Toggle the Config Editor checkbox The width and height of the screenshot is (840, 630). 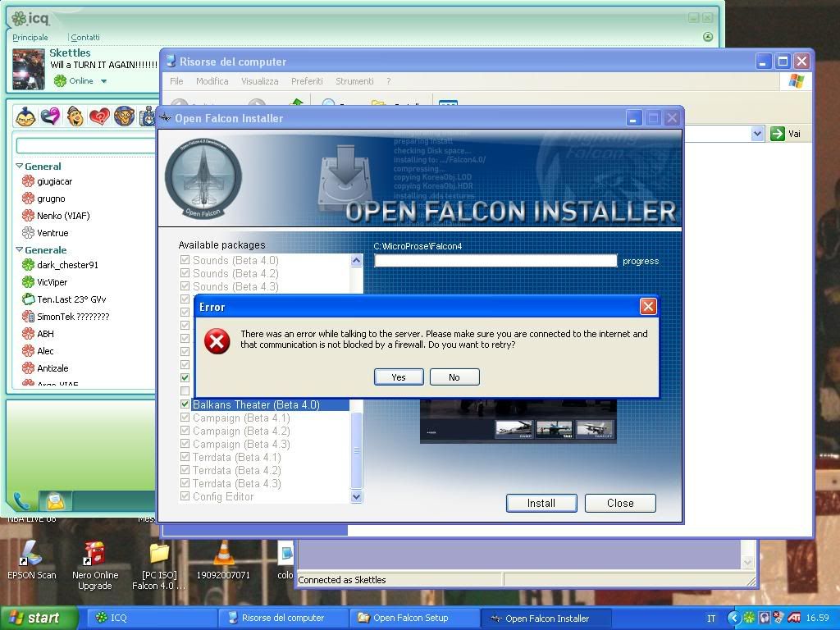tap(185, 496)
